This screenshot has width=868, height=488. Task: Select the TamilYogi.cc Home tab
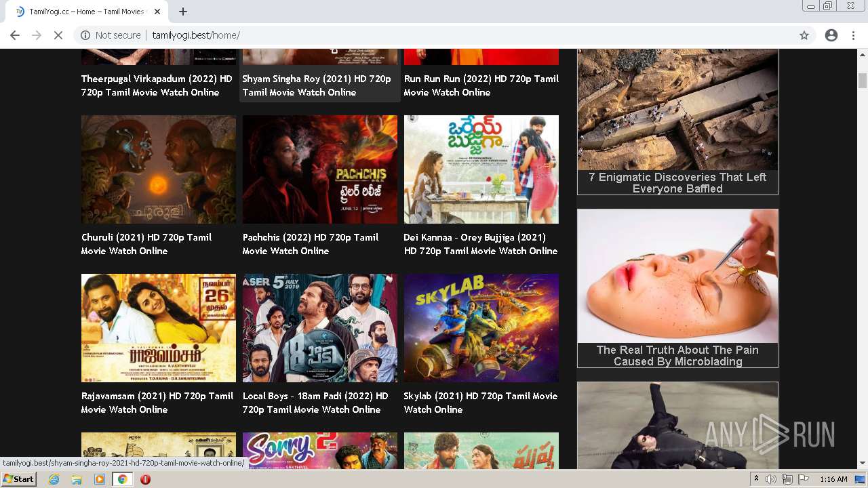click(x=86, y=12)
